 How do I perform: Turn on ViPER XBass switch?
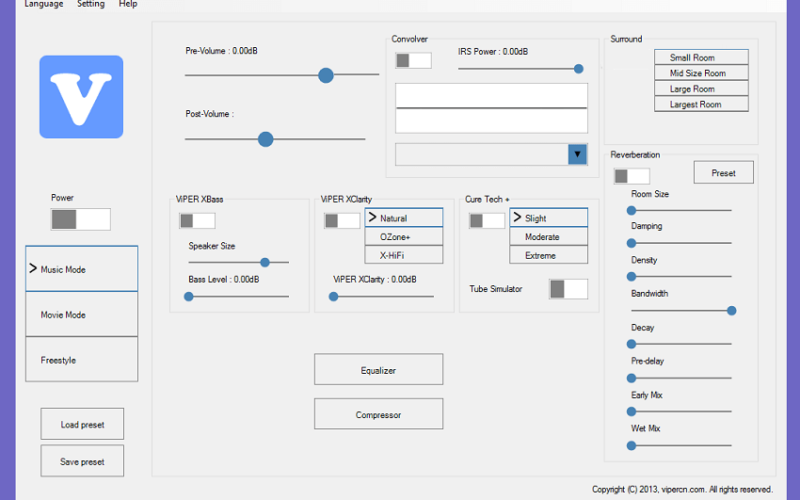click(x=197, y=221)
